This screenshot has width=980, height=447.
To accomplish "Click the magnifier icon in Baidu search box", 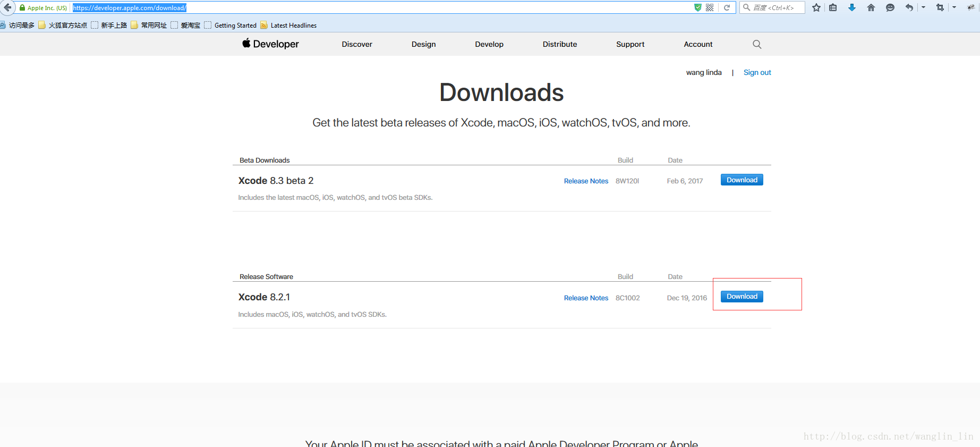I will [746, 7].
